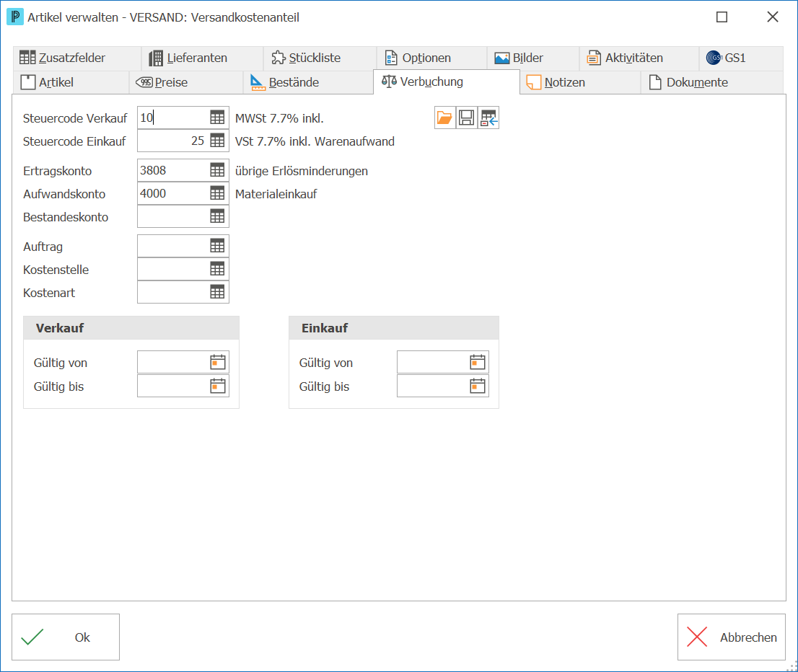Open lookup table for Kostenstelle

point(217,269)
